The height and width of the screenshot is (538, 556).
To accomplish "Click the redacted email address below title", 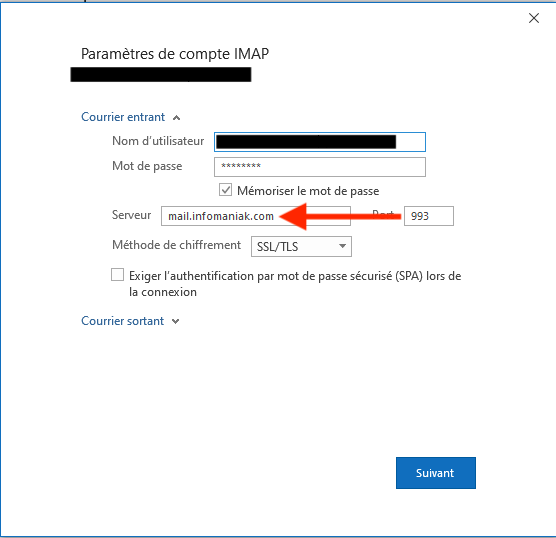I will pyautogui.click(x=161, y=74).
